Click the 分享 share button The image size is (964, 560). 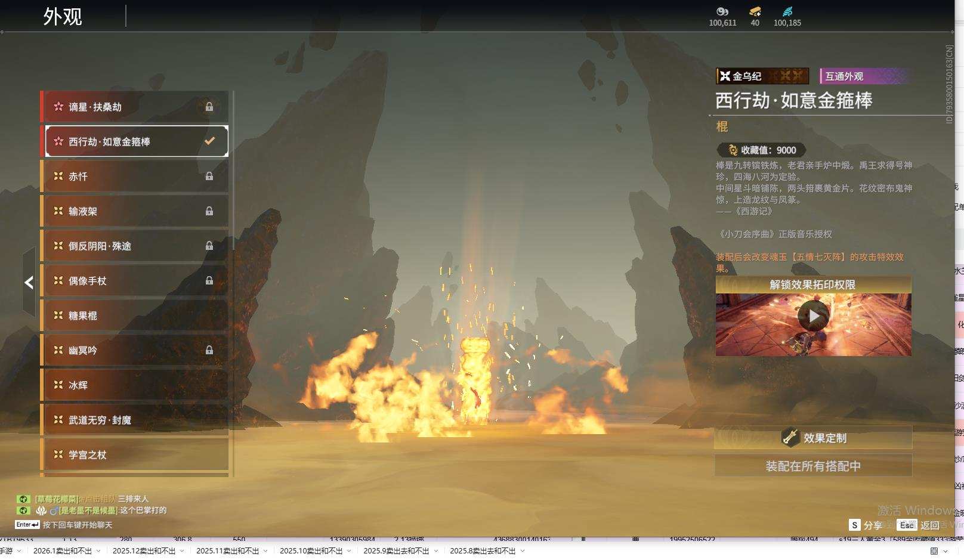pyautogui.click(x=866, y=525)
